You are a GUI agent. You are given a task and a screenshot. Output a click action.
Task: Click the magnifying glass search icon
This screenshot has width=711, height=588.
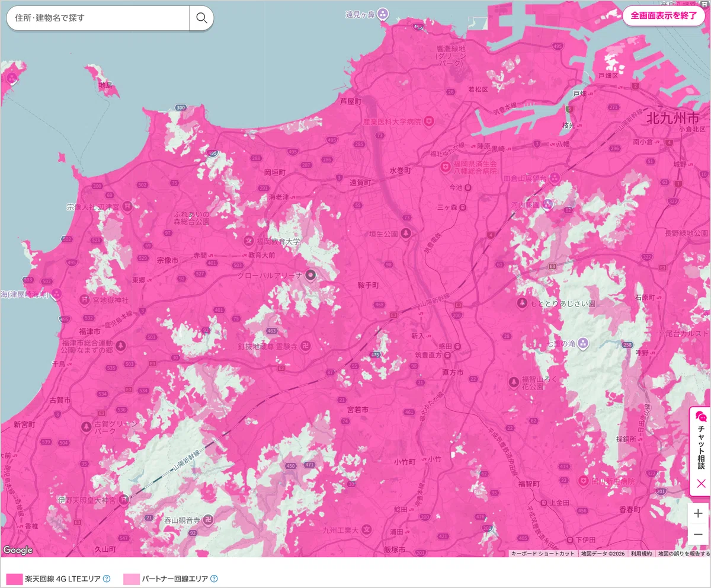click(201, 18)
